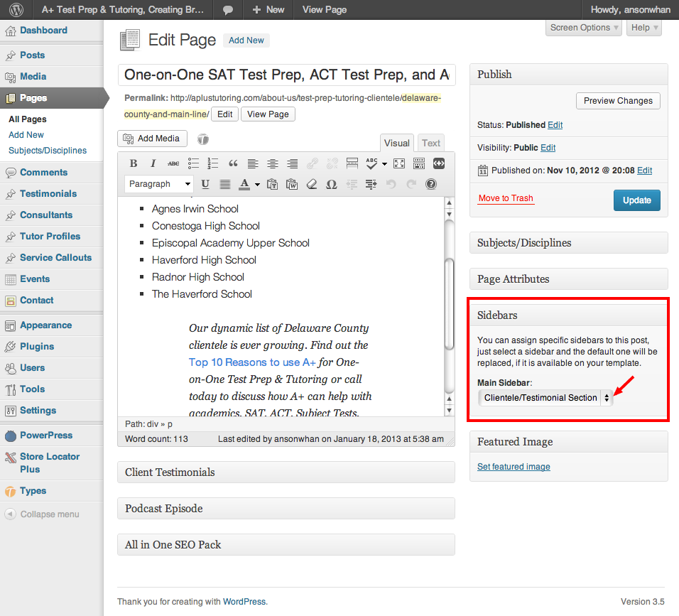Open the PowerPress menu item
Screen dimensions: 679x616
tap(52, 436)
